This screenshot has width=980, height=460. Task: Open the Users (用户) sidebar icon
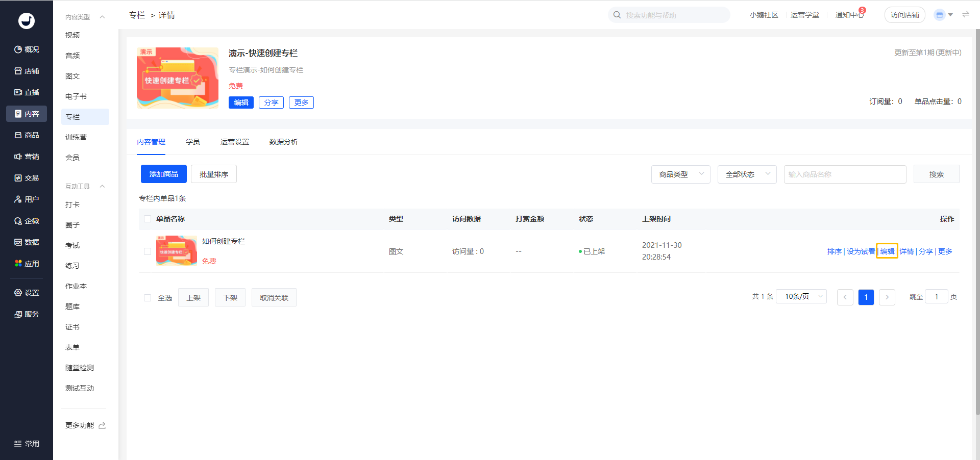[x=18, y=199]
